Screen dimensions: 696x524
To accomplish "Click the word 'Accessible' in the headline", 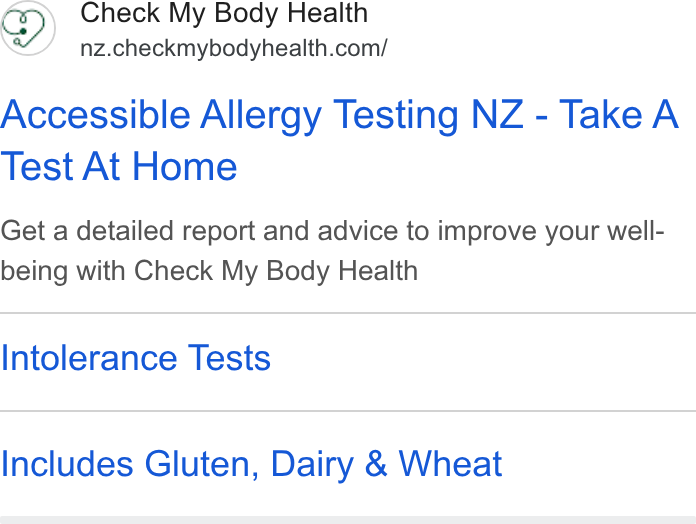I will pyautogui.click(x=95, y=114).
